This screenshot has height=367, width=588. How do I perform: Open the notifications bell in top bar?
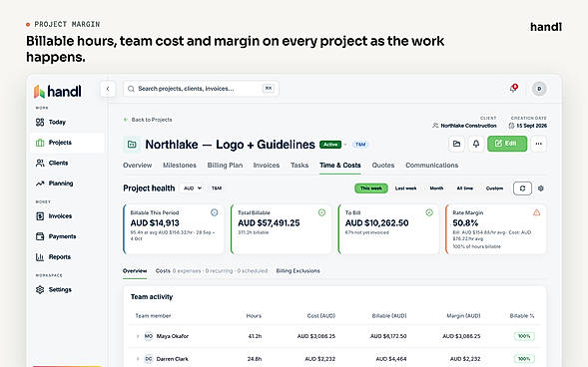pyautogui.click(x=513, y=89)
